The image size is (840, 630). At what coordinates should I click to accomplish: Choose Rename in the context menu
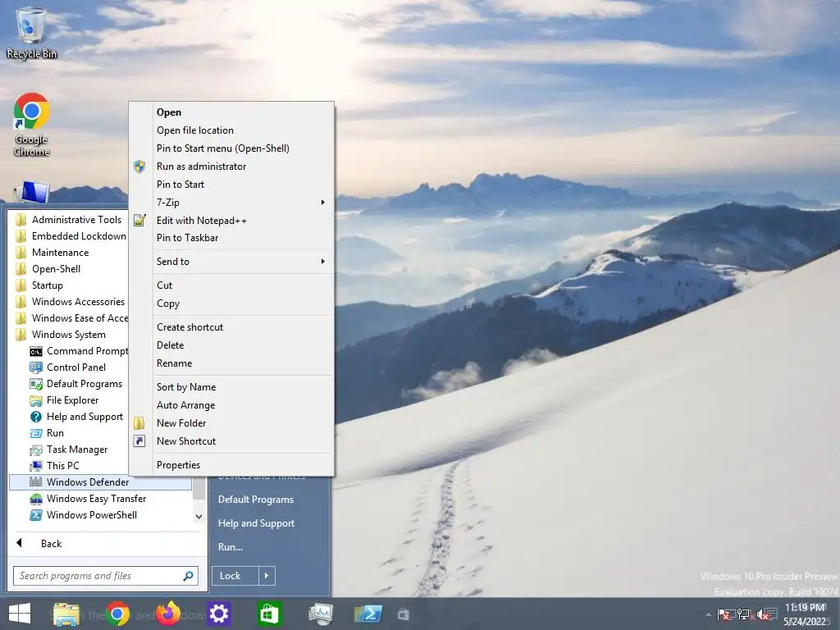pyautogui.click(x=231, y=363)
